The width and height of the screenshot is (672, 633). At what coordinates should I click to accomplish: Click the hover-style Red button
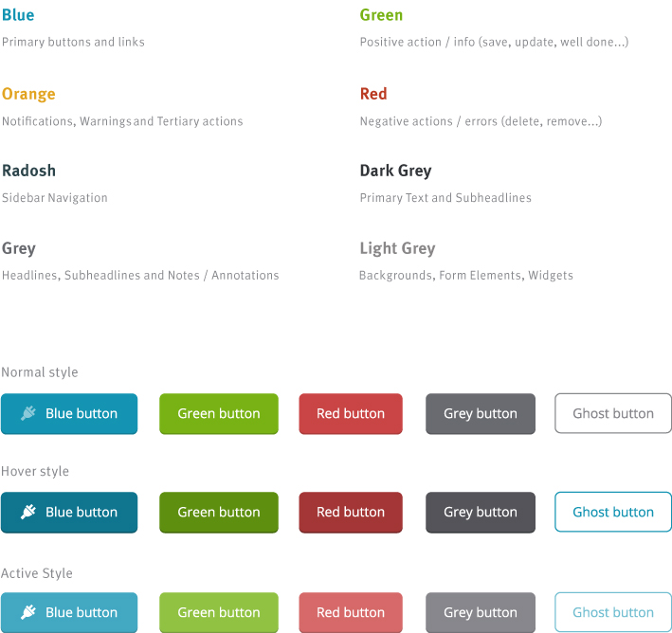[351, 512]
